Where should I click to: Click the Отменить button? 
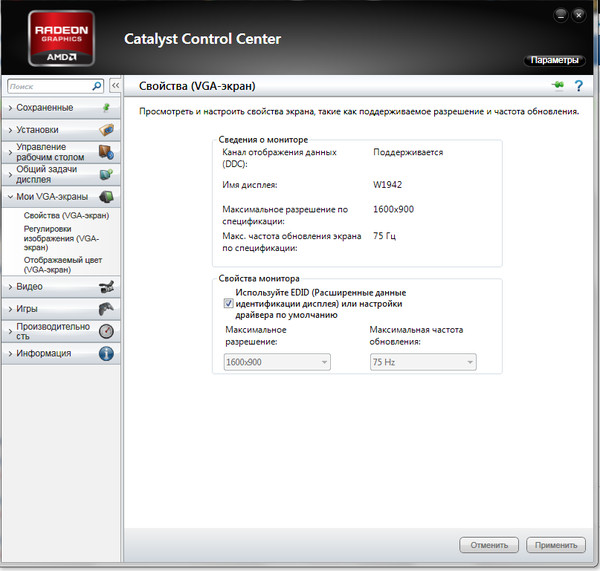[489, 545]
